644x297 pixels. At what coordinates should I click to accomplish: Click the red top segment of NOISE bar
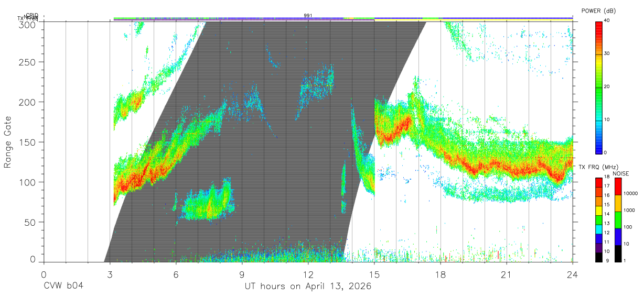[618, 186]
